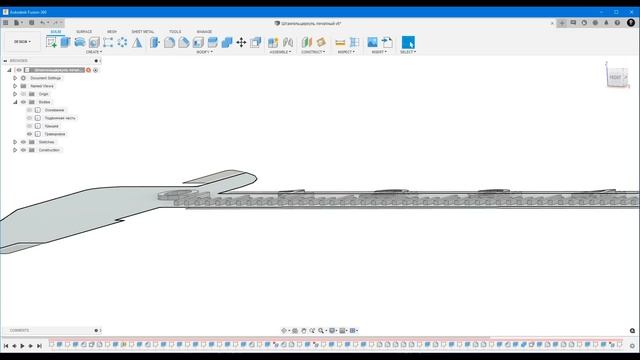Image resolution: width=640 pixels, height=360 pixels.
Task: Select the Move/Copy tool
Action: click(x=241, y=42)
